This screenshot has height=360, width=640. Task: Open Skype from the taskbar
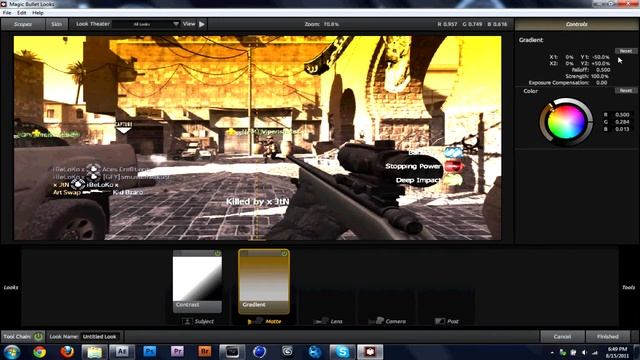[342, 352]
